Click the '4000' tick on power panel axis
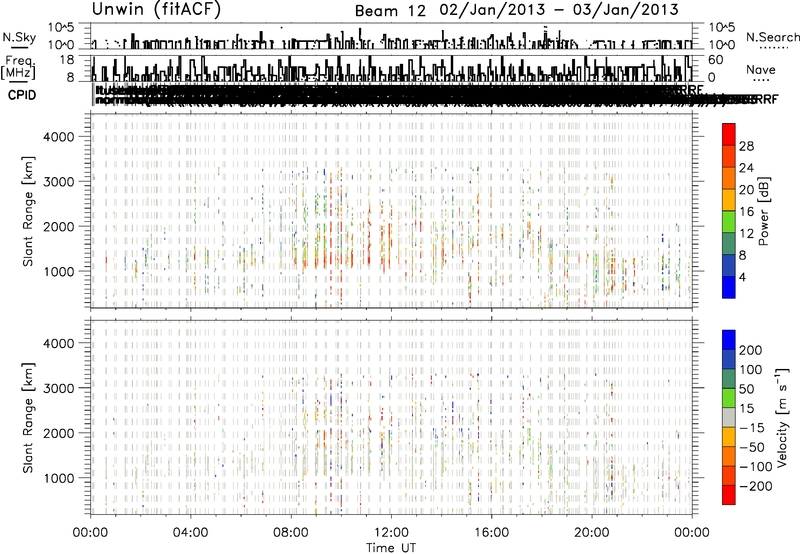 (59, 137)
